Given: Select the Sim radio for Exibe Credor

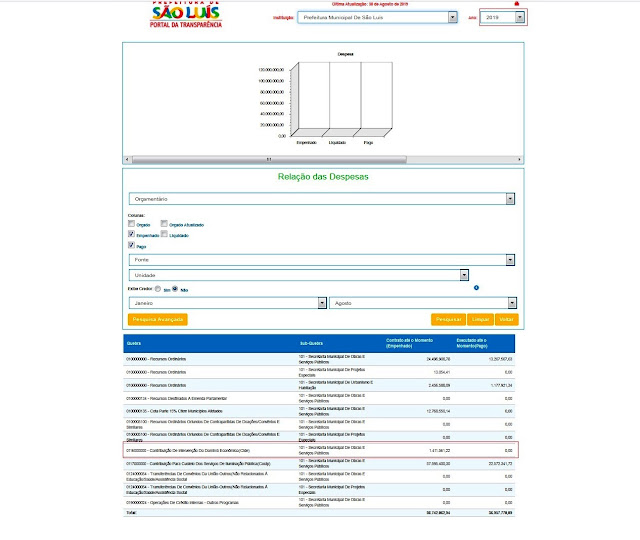Looking at the screenshot, I should click(x=158, y=289).
